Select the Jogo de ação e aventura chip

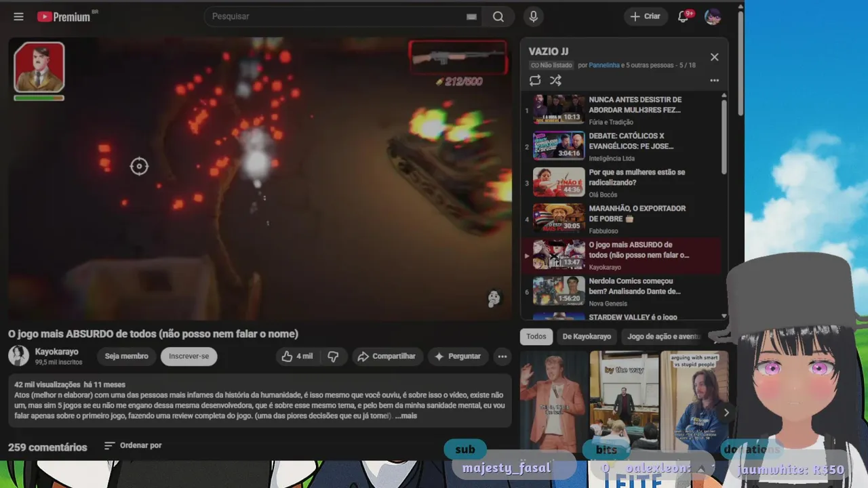[x=663, y=337]
